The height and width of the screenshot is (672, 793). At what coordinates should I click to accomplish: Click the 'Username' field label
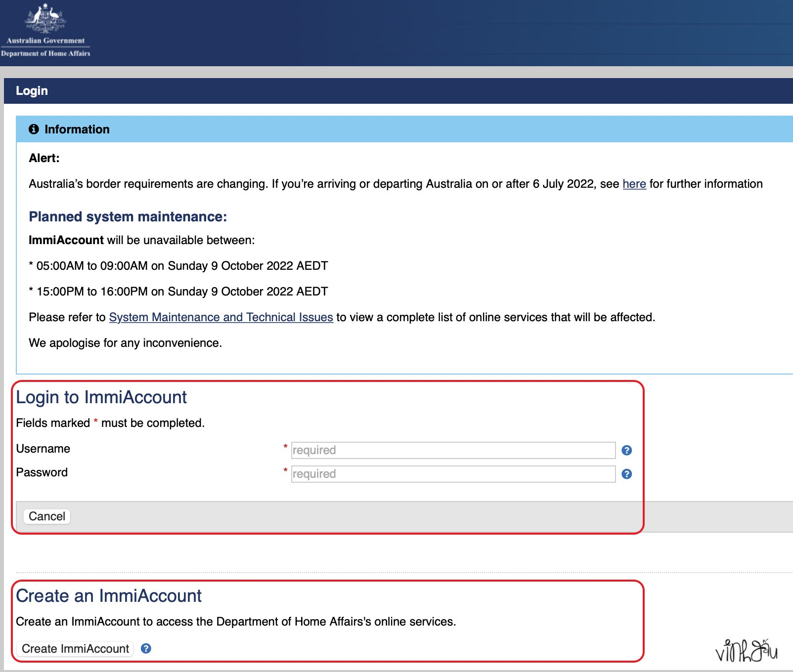pyautogui.click(x=43, y=449)
